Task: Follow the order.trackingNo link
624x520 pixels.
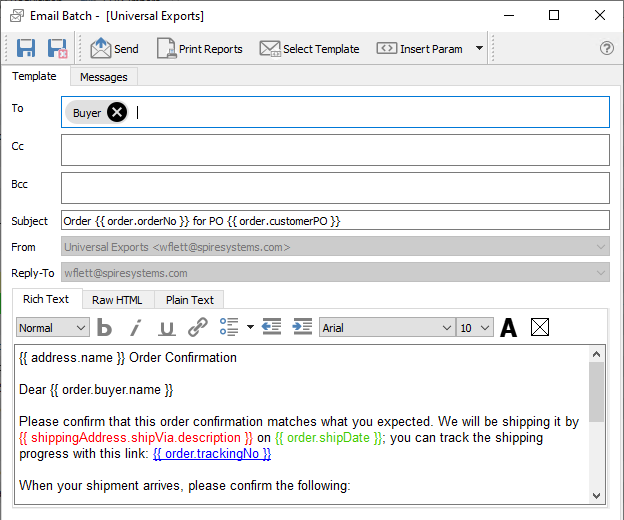Action: coord(212,454)
